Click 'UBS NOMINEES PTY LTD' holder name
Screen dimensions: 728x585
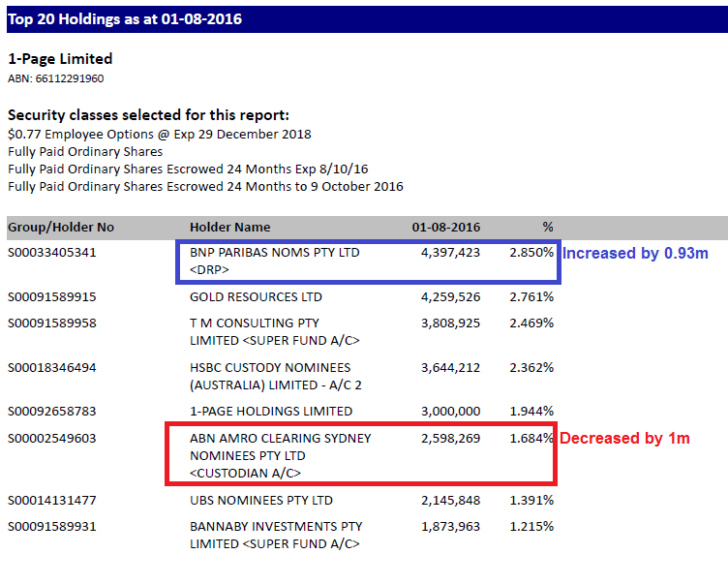261,501
